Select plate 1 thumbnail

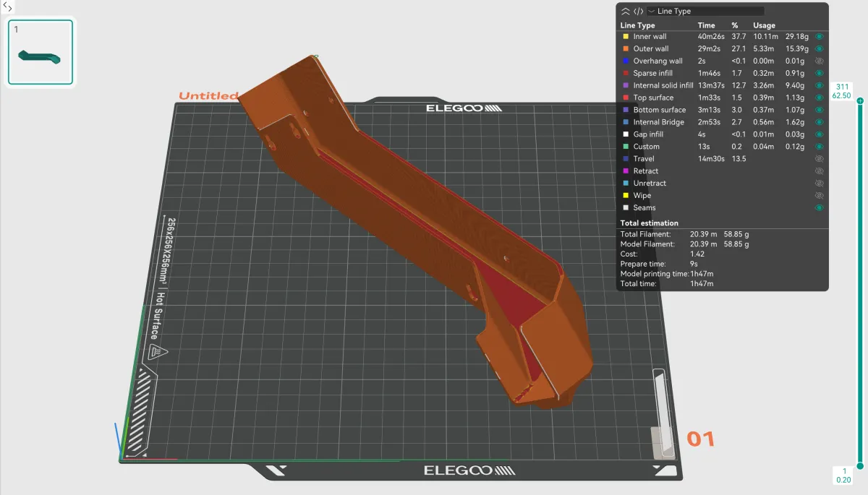pos(41,53)
